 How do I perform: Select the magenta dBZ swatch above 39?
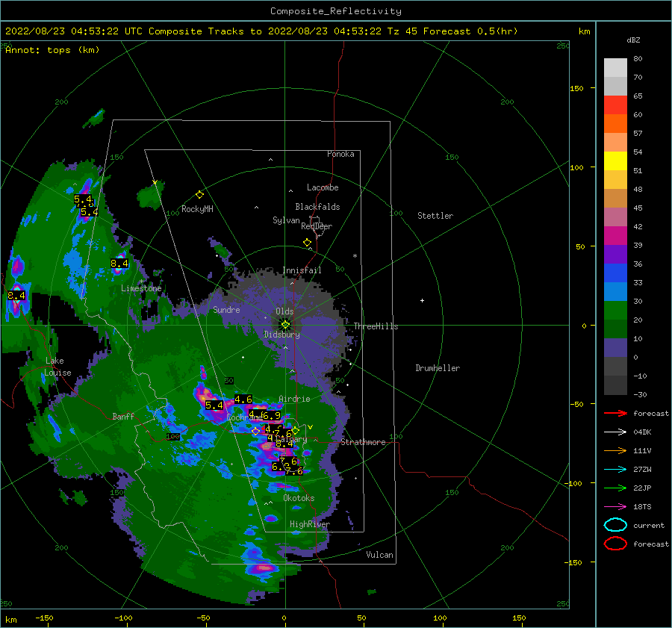615,236
